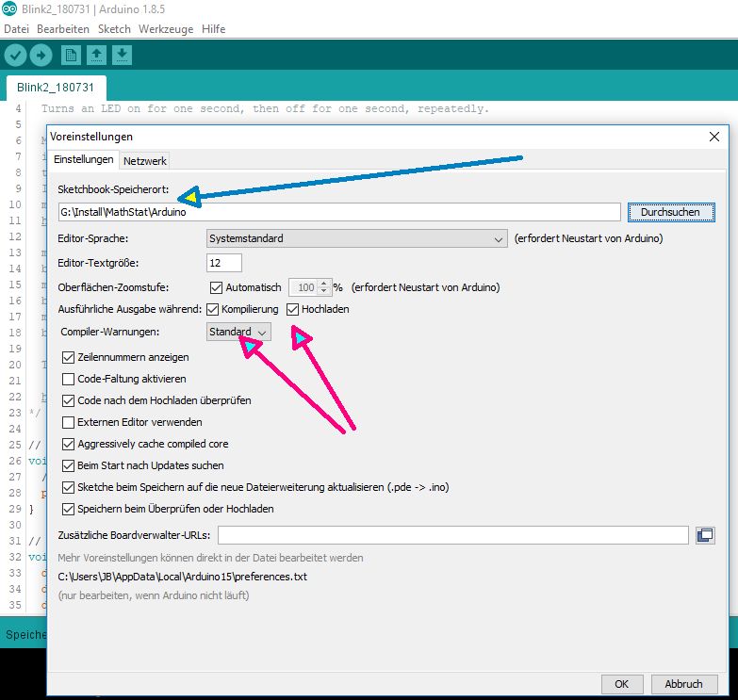Switch to the Netzwerk tab

click(x=145, y=161)
